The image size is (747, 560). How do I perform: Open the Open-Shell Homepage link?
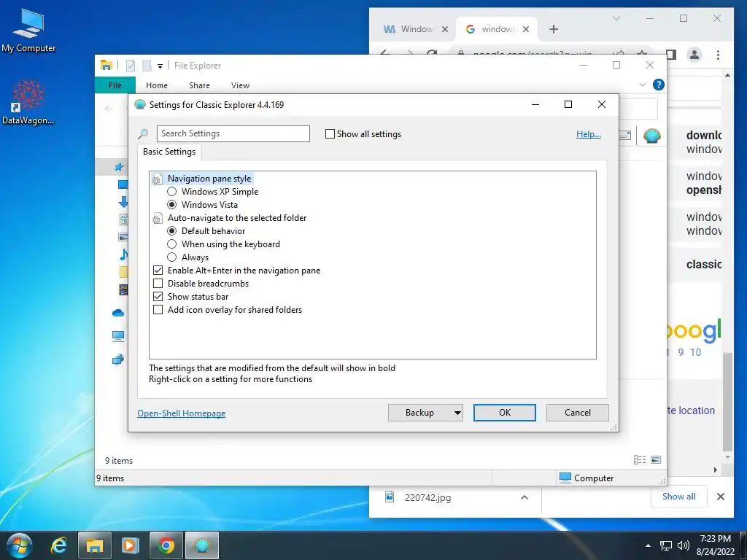(x=182, y=413)
